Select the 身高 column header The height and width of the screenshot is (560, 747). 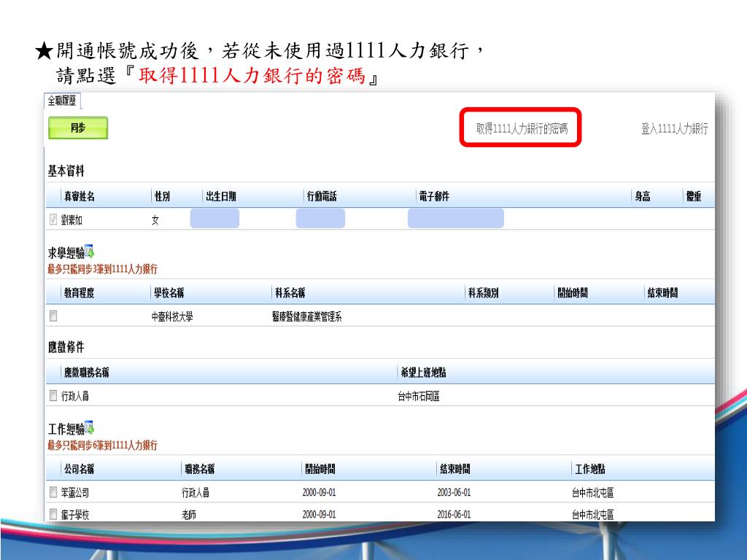click(x=643, y=196)
